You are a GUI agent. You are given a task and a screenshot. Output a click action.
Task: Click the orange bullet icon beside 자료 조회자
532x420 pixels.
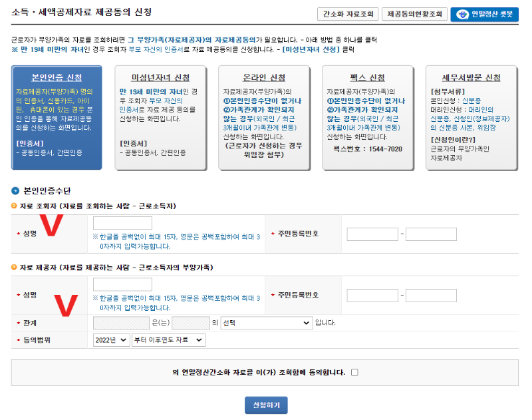click(14, 206)
